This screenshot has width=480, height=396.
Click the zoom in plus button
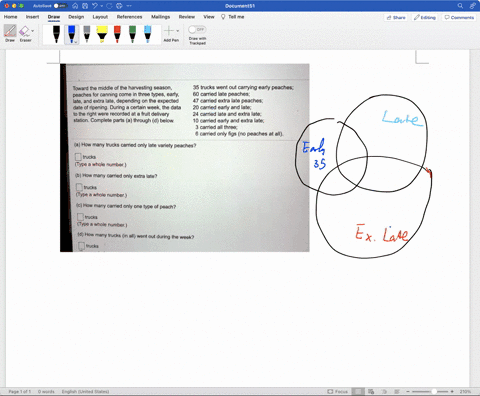pyautogui.click(x=452, y=391)
